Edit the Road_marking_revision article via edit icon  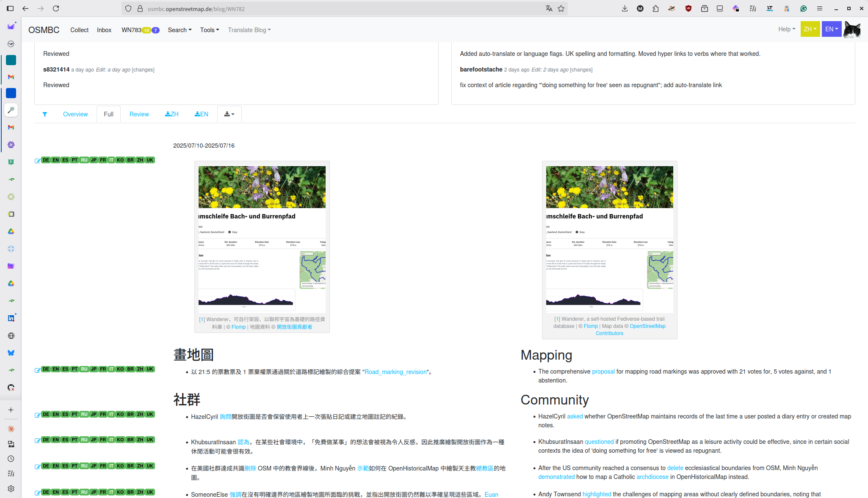coord(37,370)
